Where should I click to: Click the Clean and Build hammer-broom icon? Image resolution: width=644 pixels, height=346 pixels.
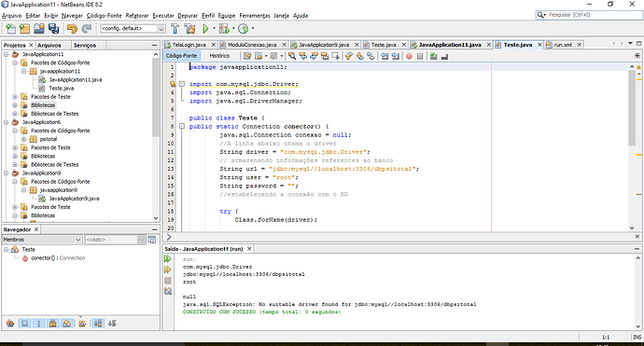[189, 28]
